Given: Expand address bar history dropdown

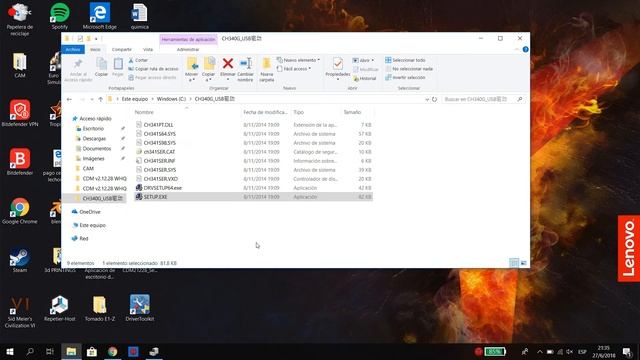Looking at the screenshot, I should pos(427,99).
